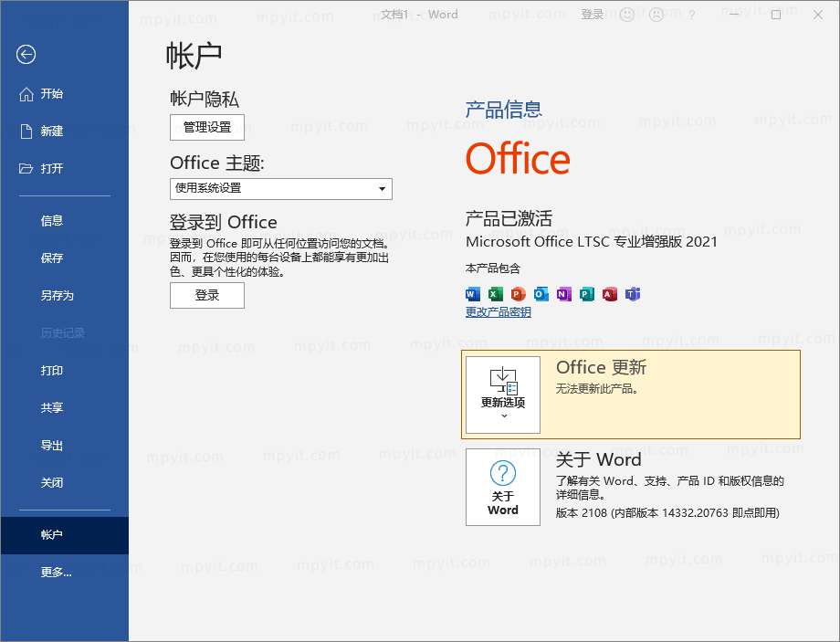This screenshot has height=642, width=840.
Task: Click the help question mark icon
Action: (x=692, y=15)
